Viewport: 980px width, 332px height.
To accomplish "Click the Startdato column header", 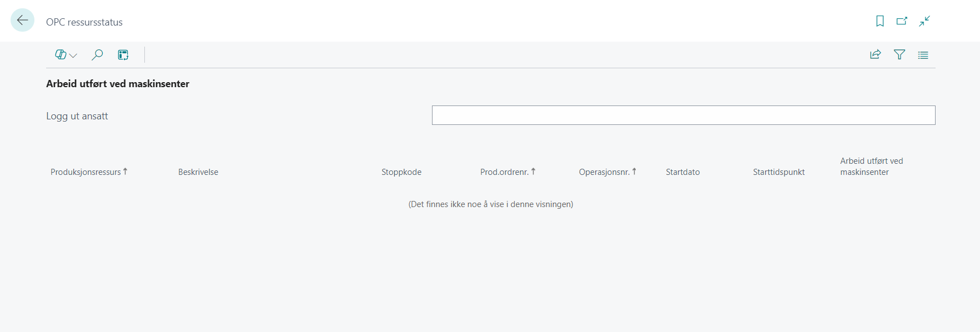I will click(682, 172).
